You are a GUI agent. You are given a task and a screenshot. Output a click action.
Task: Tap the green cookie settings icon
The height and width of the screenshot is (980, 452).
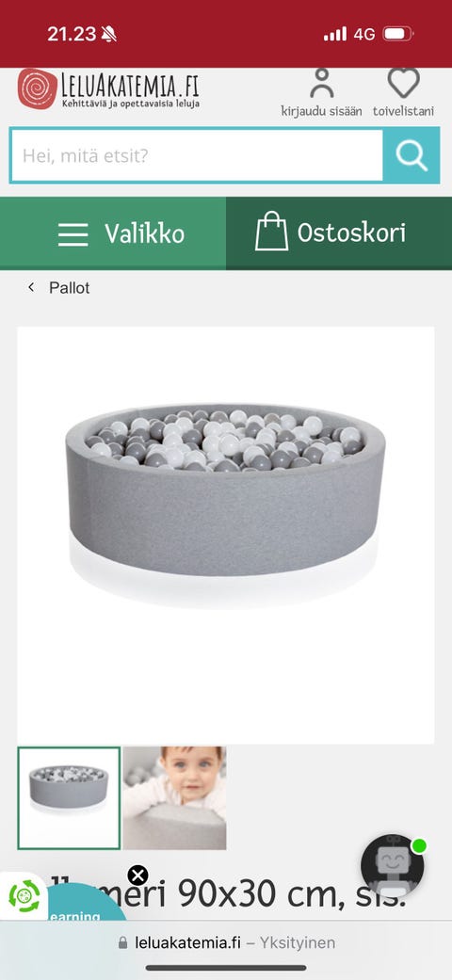click(24, 895)
